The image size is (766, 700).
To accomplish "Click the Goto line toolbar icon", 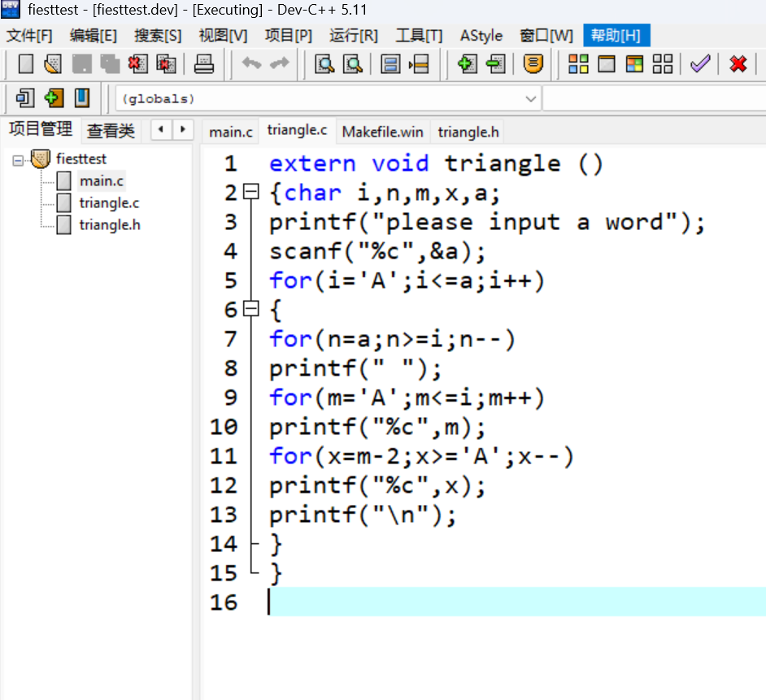I will 419,64.
